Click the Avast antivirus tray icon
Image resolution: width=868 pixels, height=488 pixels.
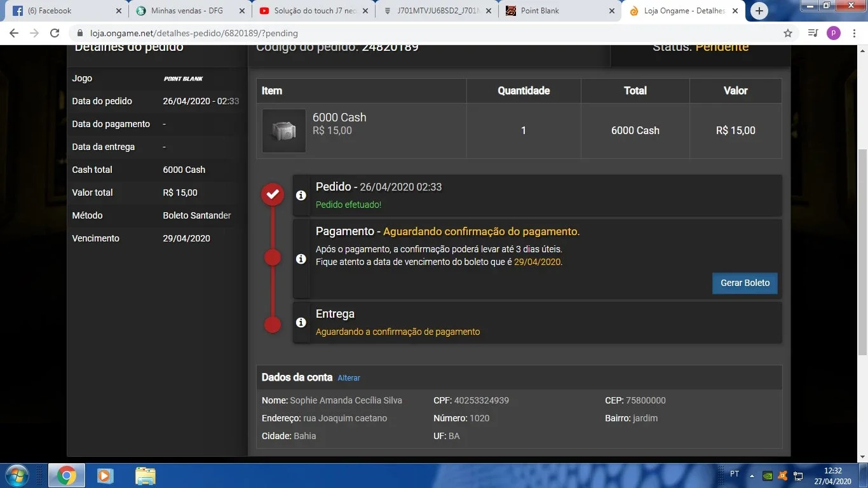click(x=783, y=475)
